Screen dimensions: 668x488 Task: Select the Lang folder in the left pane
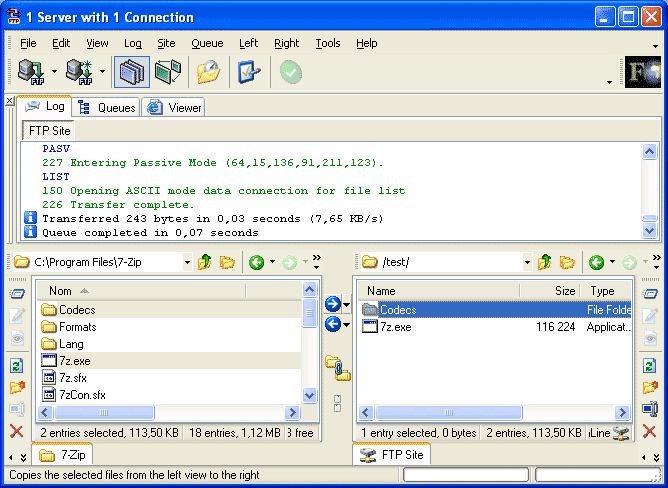click(62, 344)
